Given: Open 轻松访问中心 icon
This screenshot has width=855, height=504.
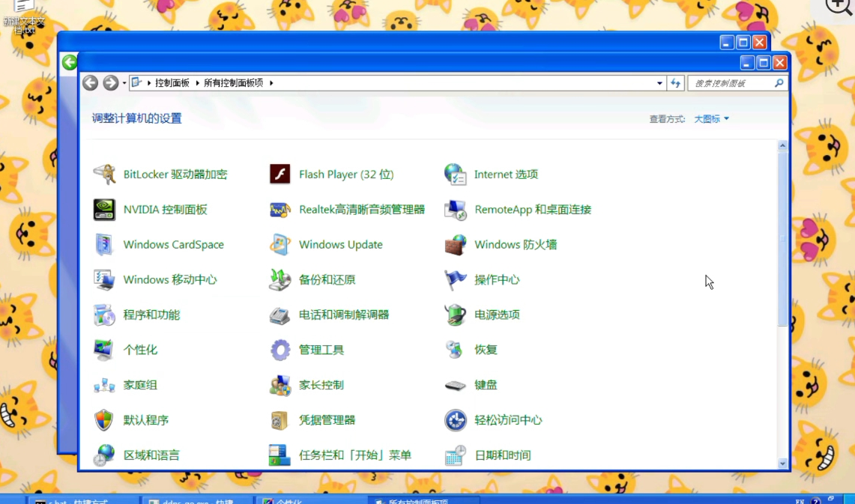Looking at the screenshot, I should click(x=456, y=420).
